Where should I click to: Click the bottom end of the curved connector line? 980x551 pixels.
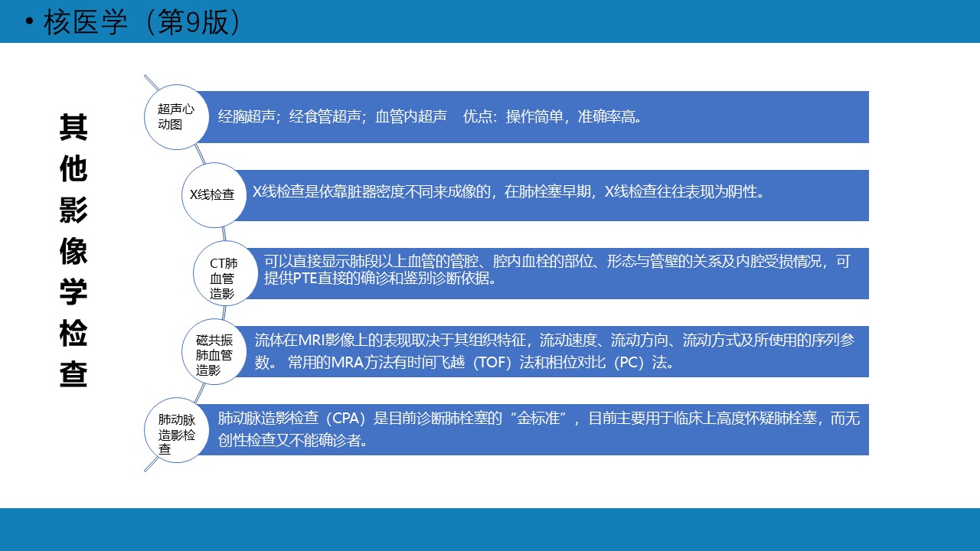click(x=145, y=470)
